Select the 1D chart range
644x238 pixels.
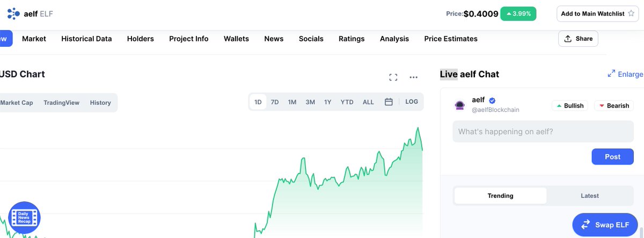258,102
